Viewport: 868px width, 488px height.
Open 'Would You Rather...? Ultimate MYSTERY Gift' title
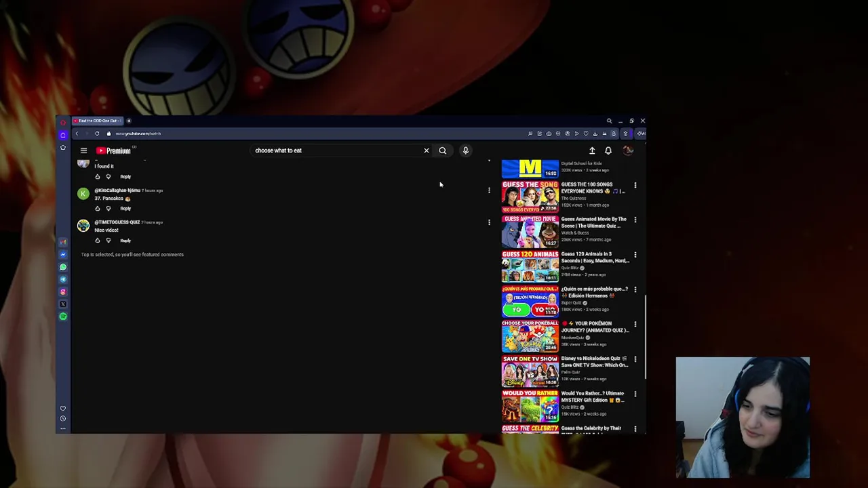[593, 396]
